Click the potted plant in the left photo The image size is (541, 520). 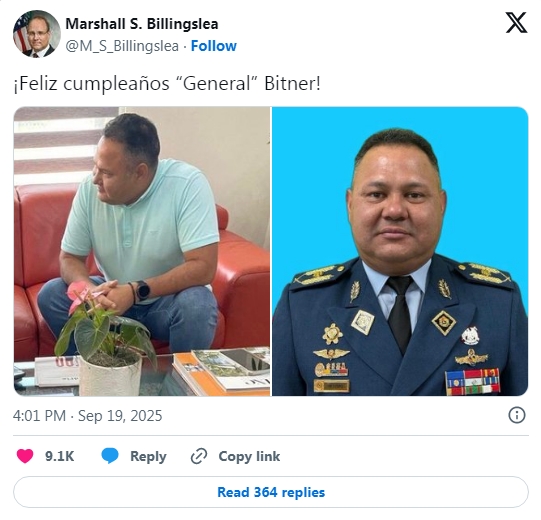pyautogui.click(x=107, y=343)
